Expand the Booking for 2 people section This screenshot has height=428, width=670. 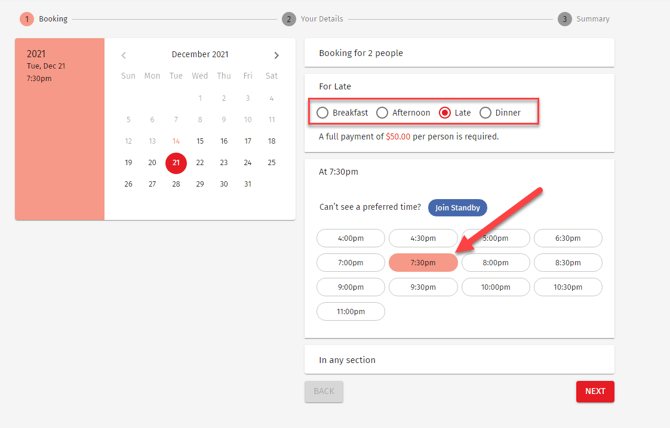[x=459, y=53]
